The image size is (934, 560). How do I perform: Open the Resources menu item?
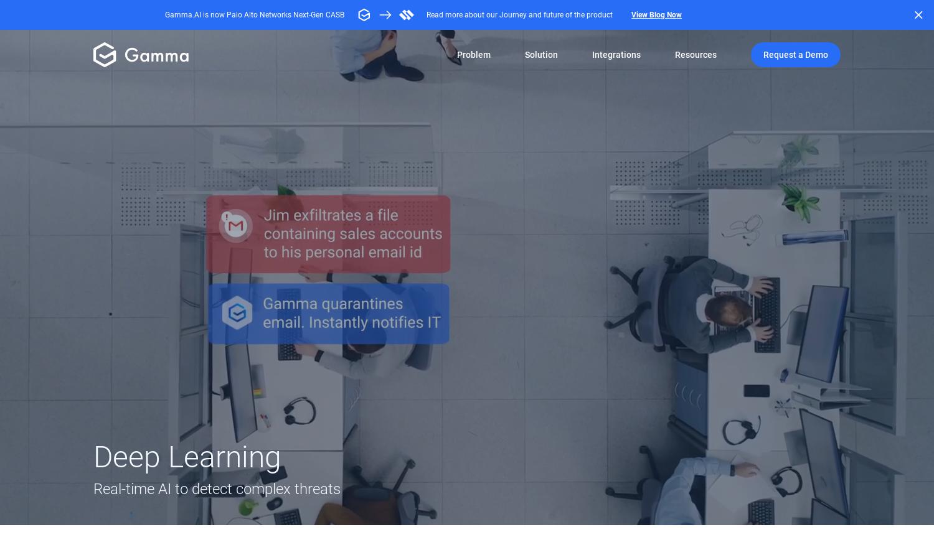[x=696, y=55]
